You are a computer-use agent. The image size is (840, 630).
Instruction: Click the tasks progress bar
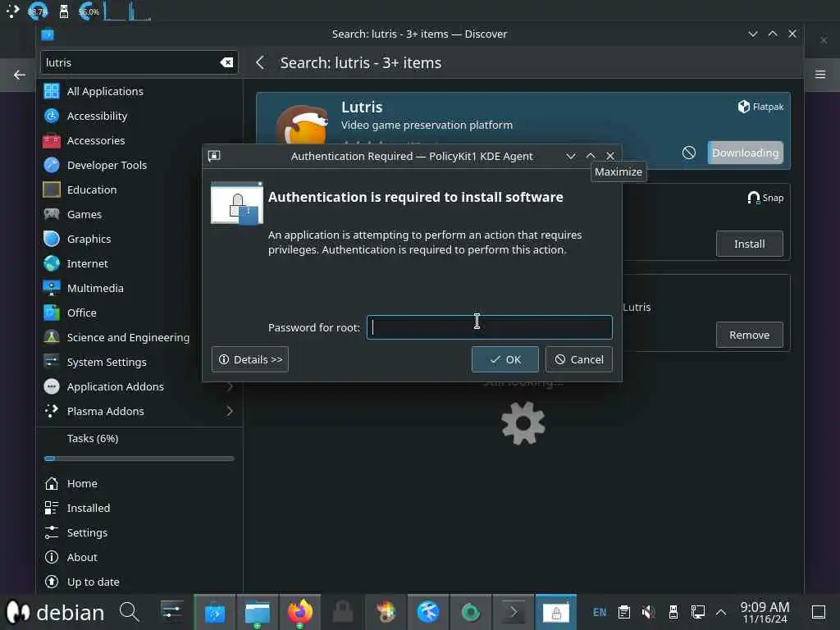click(x=139, y=459)
